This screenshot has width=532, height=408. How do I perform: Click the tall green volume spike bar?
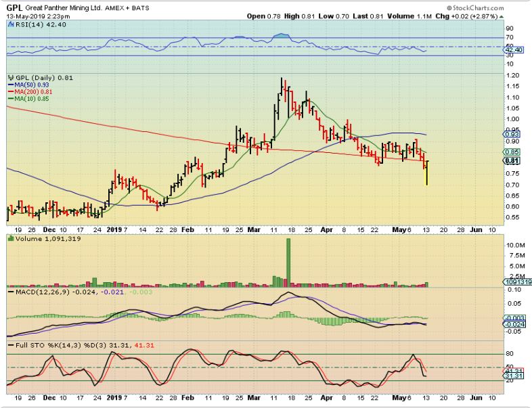tap(288, 263)
